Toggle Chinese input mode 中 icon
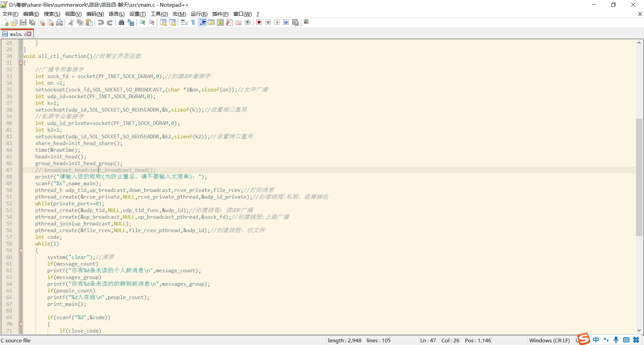Screen dimensions: 644x345 click(x=596, y=340)
